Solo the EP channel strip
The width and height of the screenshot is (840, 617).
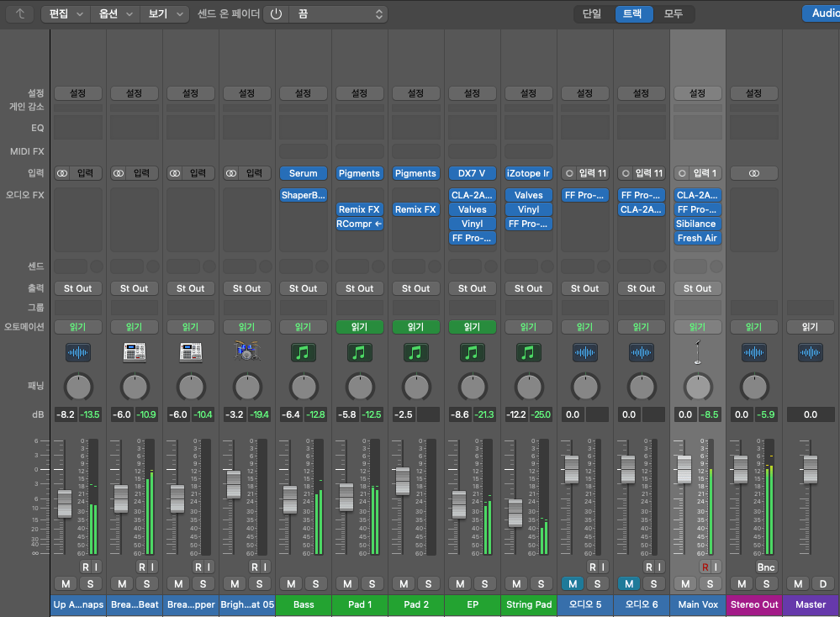(485, 583)
